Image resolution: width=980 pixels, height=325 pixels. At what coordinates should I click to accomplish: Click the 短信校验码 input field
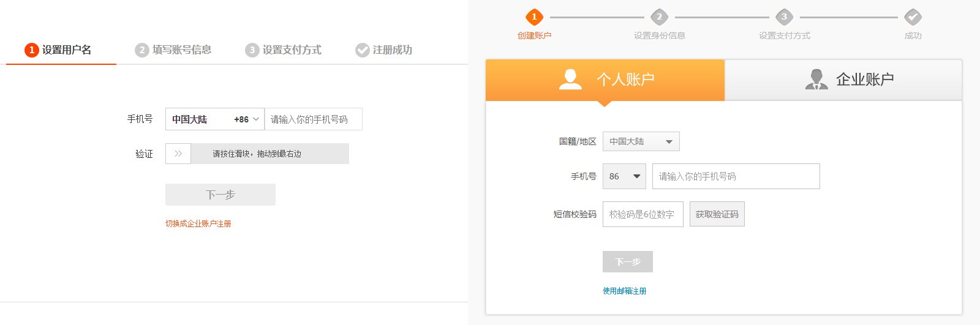[x=643, y=214]
